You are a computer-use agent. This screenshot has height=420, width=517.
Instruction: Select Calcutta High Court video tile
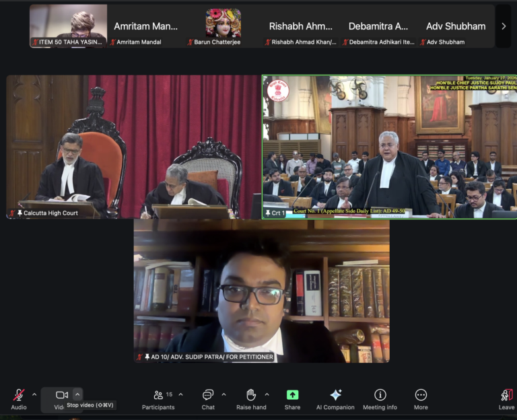(x=133, y=147)
